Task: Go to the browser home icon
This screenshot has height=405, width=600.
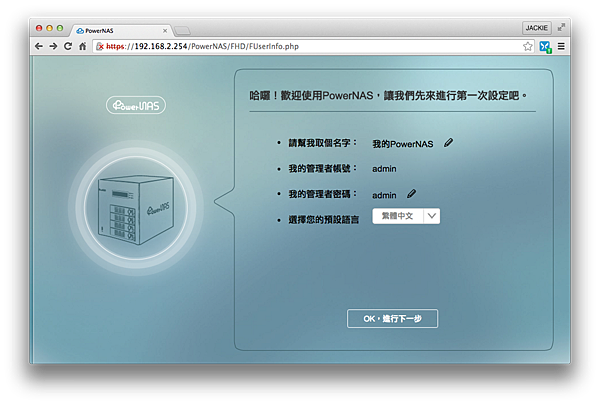Action: (x=82, y=46)
